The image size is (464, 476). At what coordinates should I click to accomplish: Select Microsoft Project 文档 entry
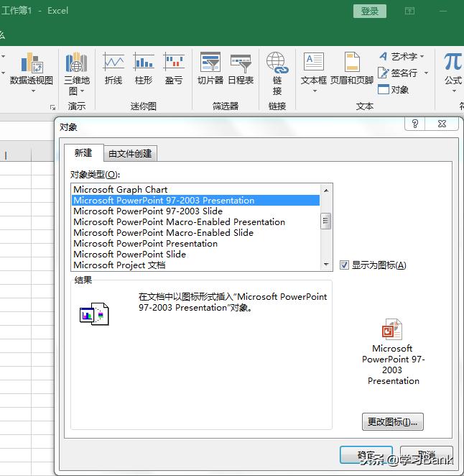coord(196,265)
